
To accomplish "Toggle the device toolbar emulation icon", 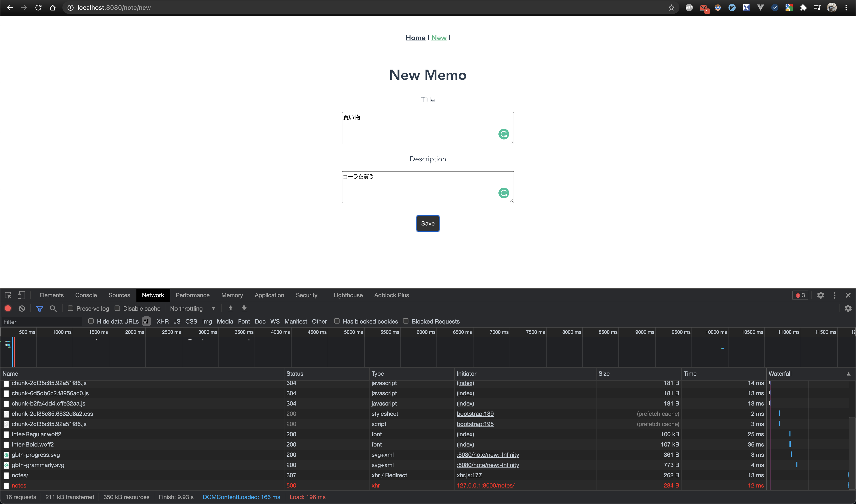I will [x=21, y=295].
